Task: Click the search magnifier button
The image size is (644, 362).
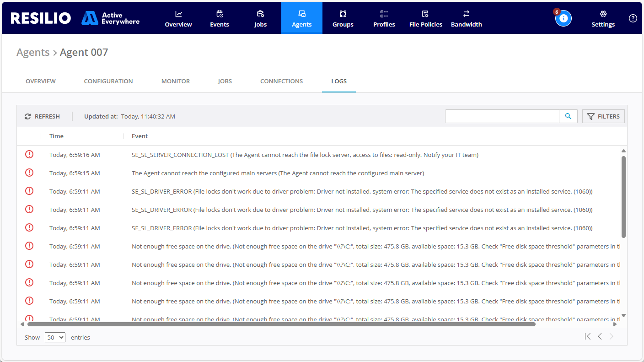Action: coord(568,116)
